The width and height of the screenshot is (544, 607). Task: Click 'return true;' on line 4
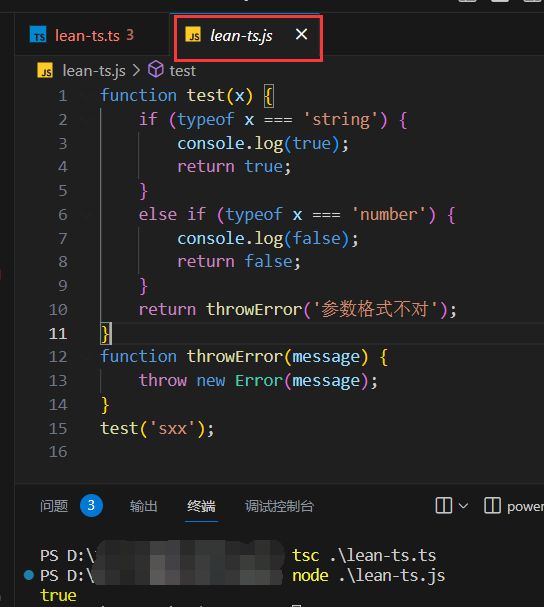click(234, 167)
